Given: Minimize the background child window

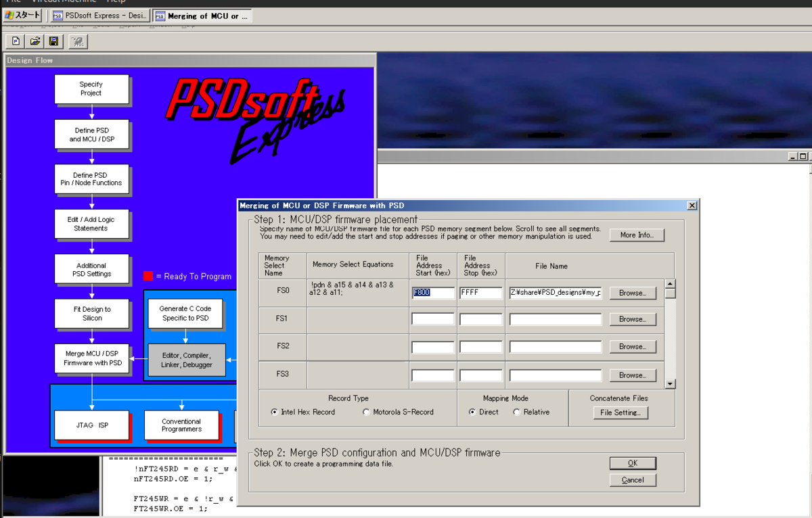Looking at the screenshot, I should tap(792, 156).
